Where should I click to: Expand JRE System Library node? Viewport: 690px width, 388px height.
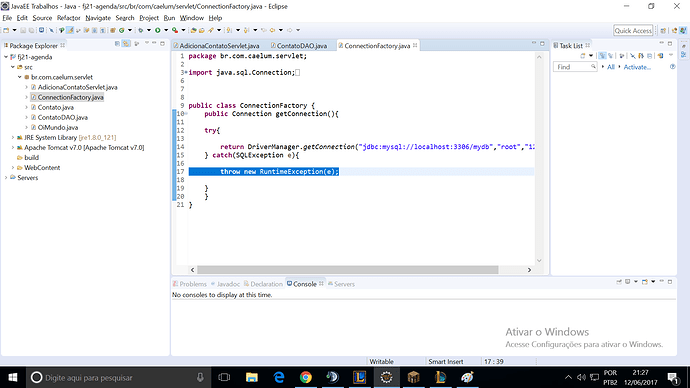(x=13, y=137)
